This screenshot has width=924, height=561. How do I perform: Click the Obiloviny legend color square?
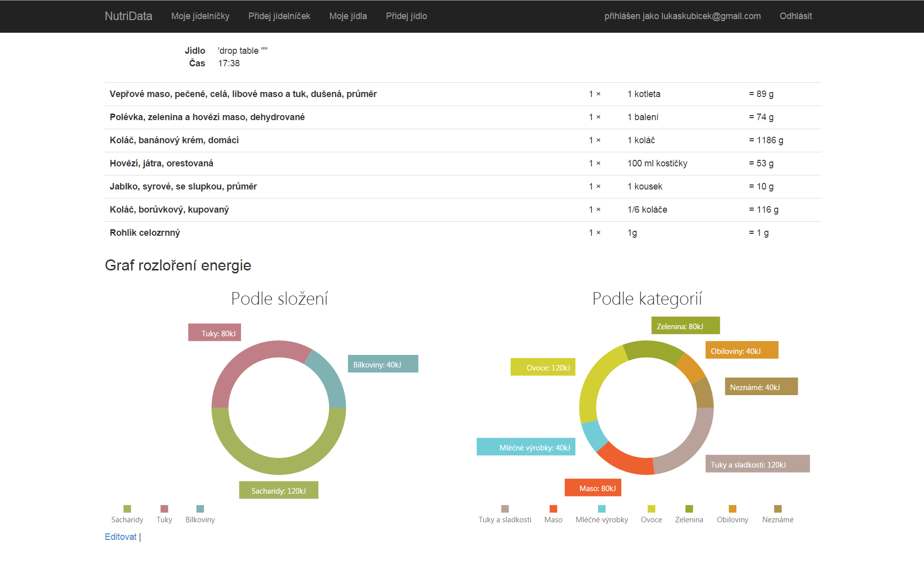(732, 509)
